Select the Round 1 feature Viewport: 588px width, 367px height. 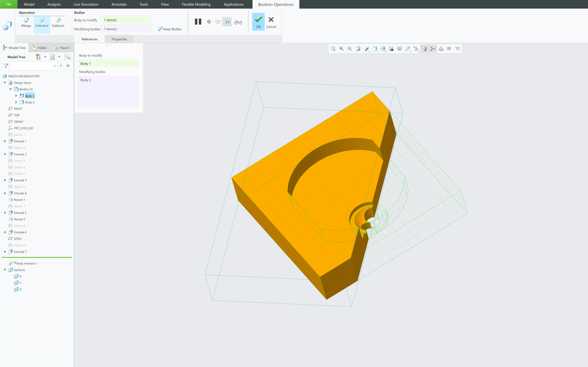click(19, 200)
